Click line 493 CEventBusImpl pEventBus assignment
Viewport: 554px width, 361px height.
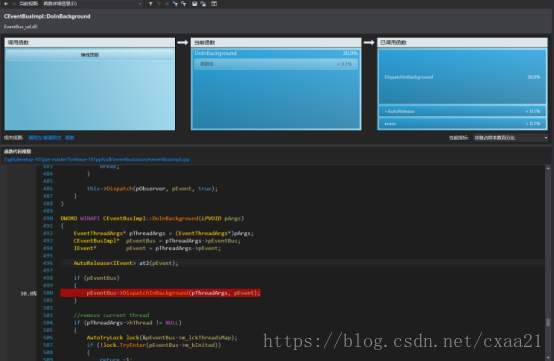pos(157,241)
